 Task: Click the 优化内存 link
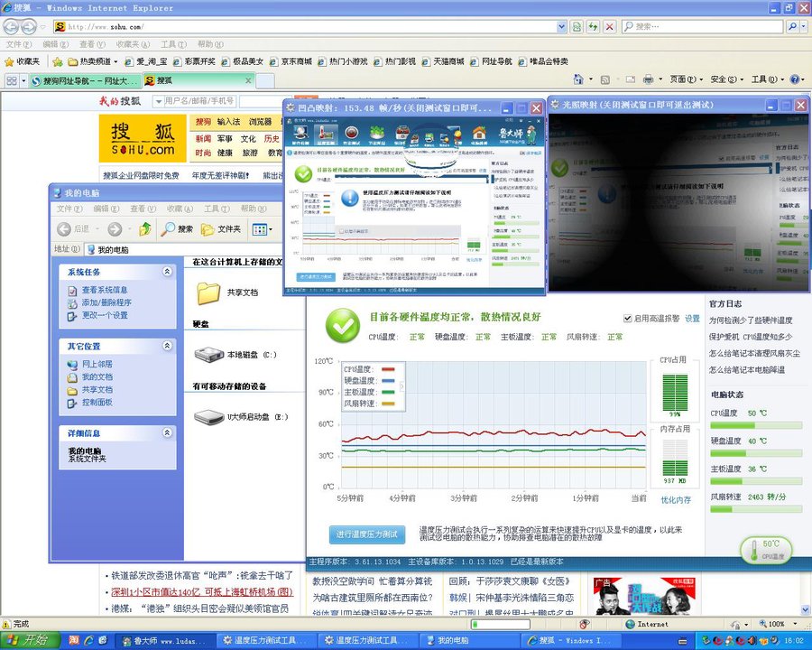(675, 499)
